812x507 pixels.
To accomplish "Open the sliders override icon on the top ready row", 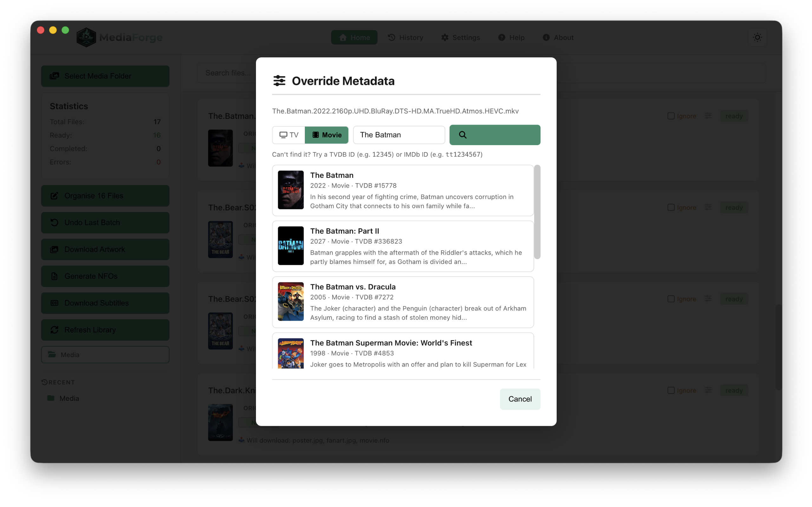I will (x=708, y=116).
